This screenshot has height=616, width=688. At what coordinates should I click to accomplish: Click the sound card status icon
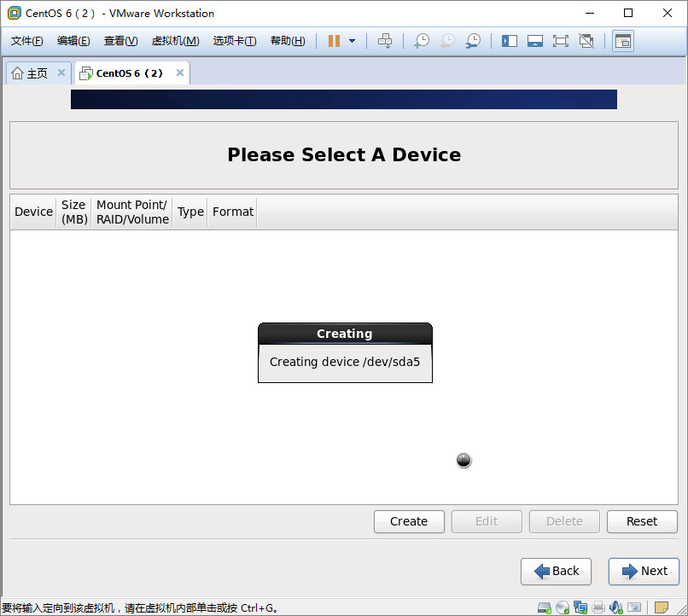tap(615, 607)
